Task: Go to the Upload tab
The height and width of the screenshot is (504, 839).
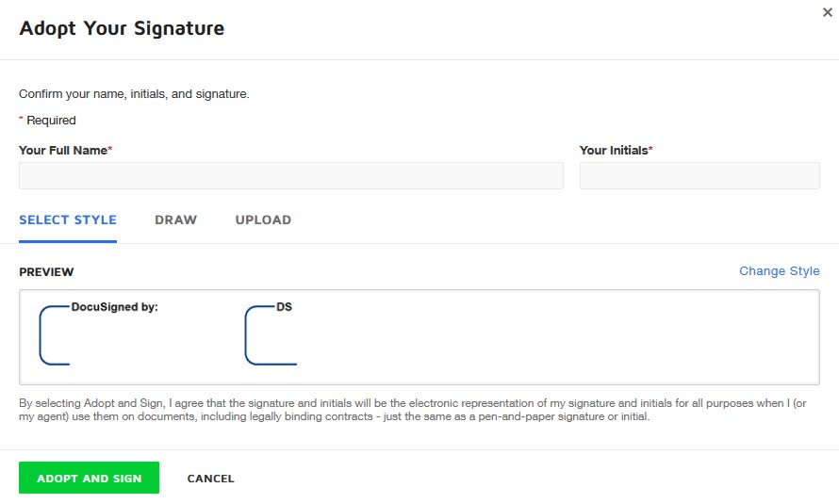Action: click(x=263, y=220)
